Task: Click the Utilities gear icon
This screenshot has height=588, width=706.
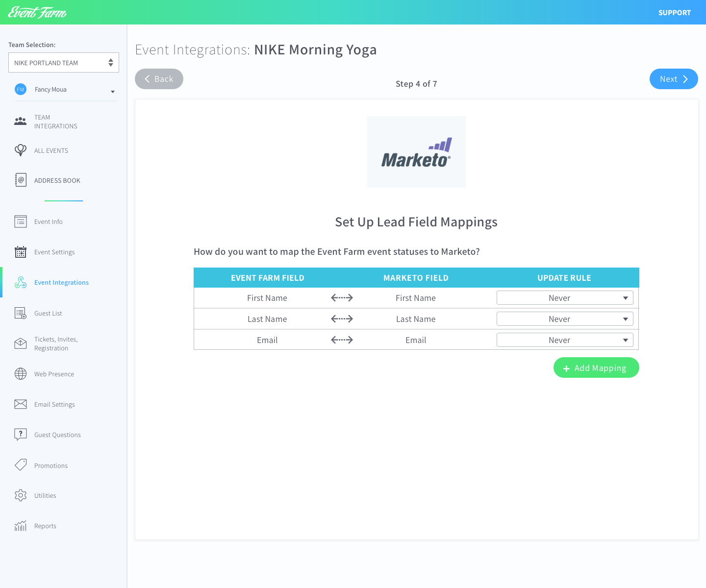Action: click(21, 495)
